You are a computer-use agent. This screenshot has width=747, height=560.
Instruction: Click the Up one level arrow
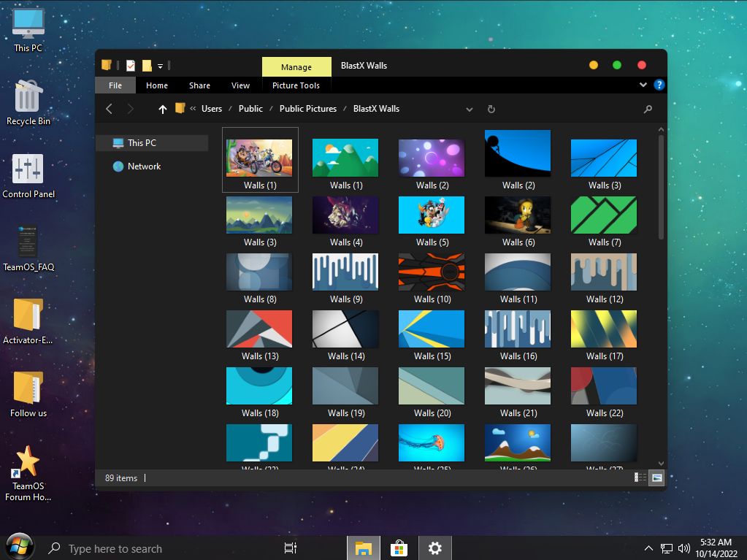coord(163,109)
